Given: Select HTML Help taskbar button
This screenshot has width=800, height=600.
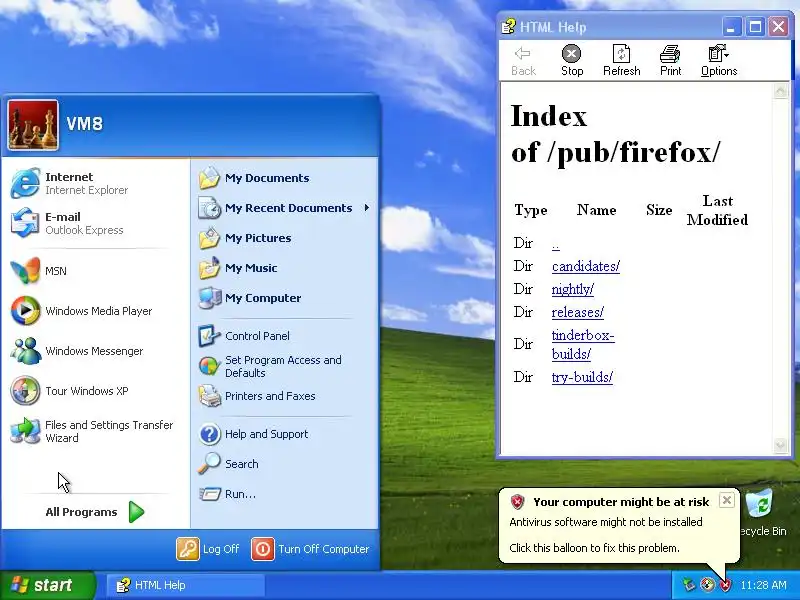Looking at the screenshot, I should [185, 585].
